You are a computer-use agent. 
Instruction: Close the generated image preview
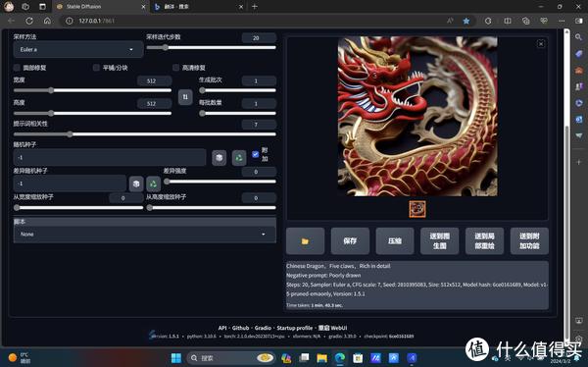[x=541, y=44]
